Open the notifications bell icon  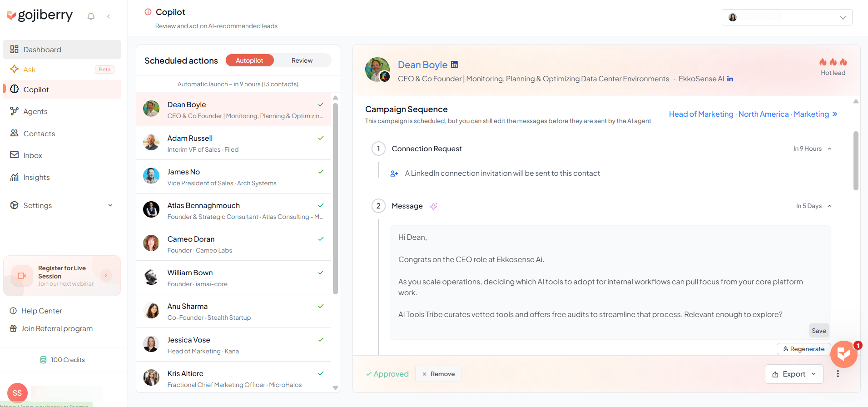91,16
